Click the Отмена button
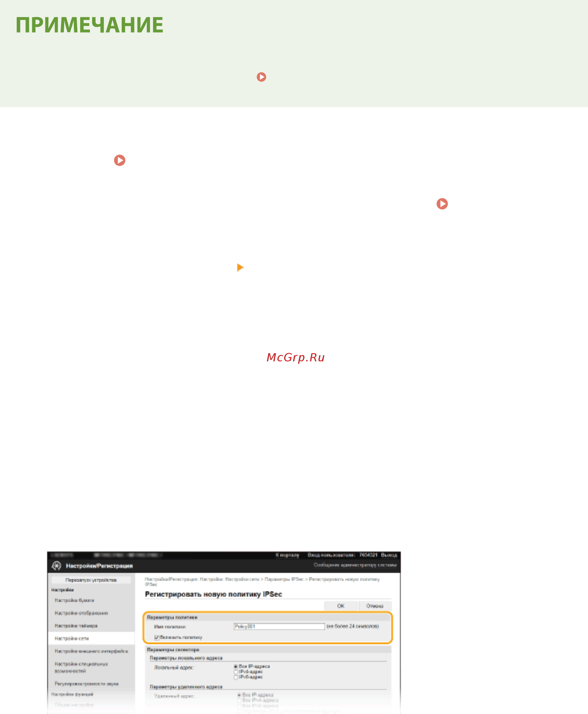This screenshot has width=588, height=714. pyautogui.click(x=375, y=606)
